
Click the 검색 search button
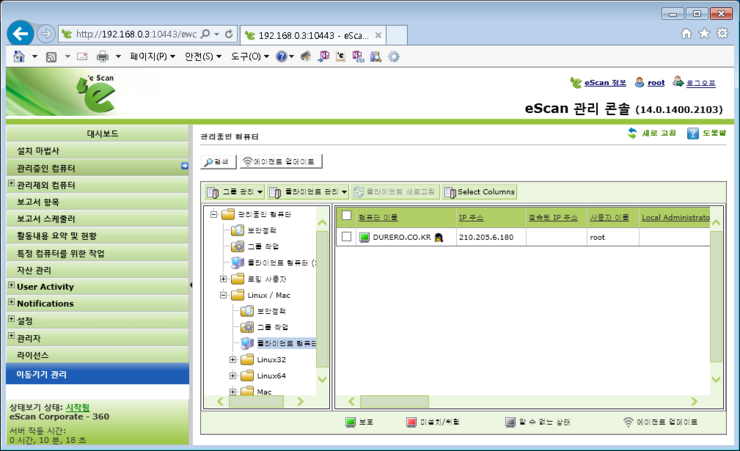219,162
